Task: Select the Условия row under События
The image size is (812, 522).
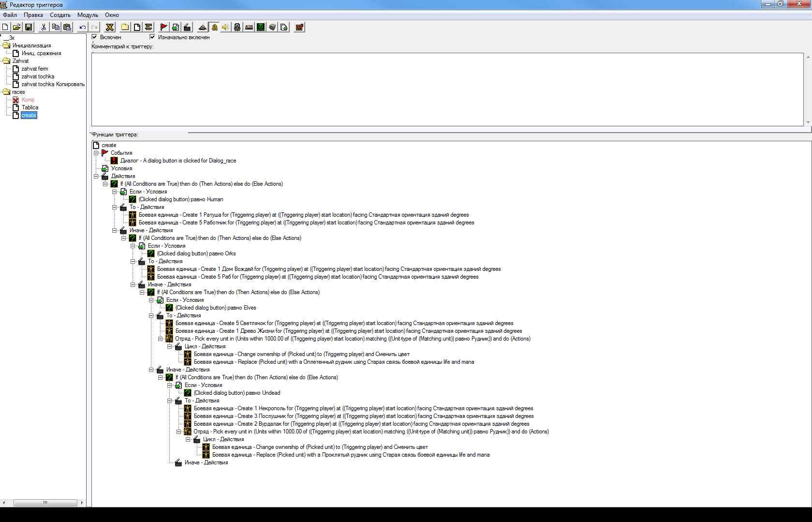Action: tap(121, 168)
